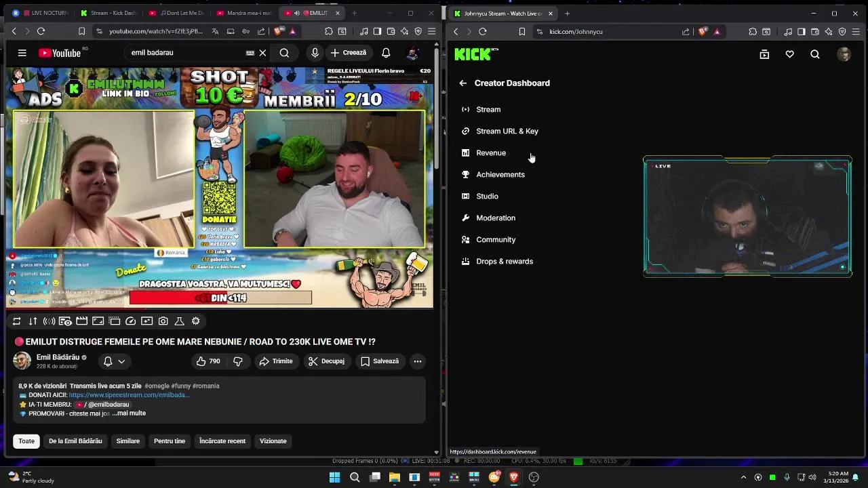Expand description with ...mai multe

point(129,413)
